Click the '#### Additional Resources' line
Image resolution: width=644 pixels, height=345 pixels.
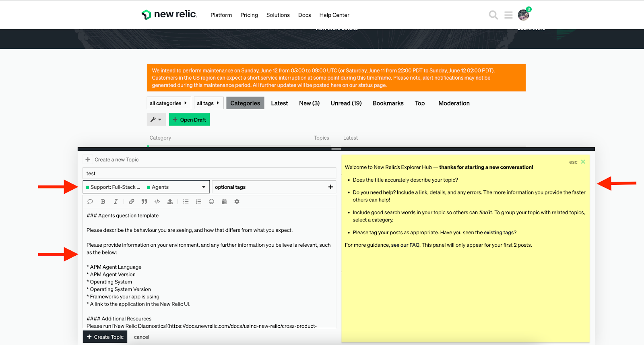click(x=119, y=318)
